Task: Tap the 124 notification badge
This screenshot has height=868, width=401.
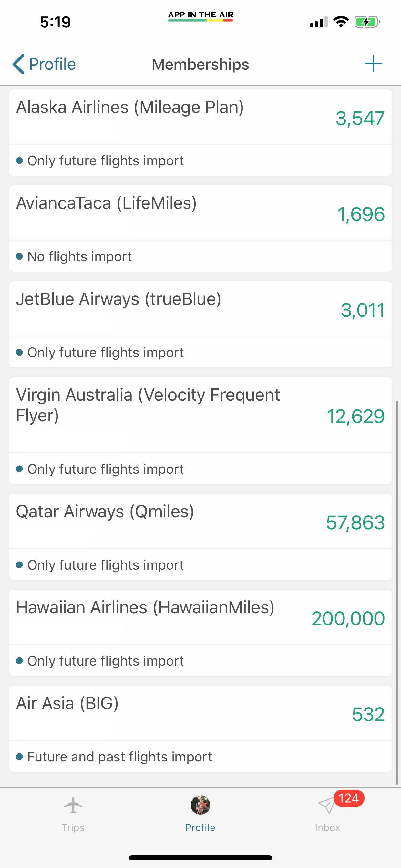Action: tap(349, 798)
